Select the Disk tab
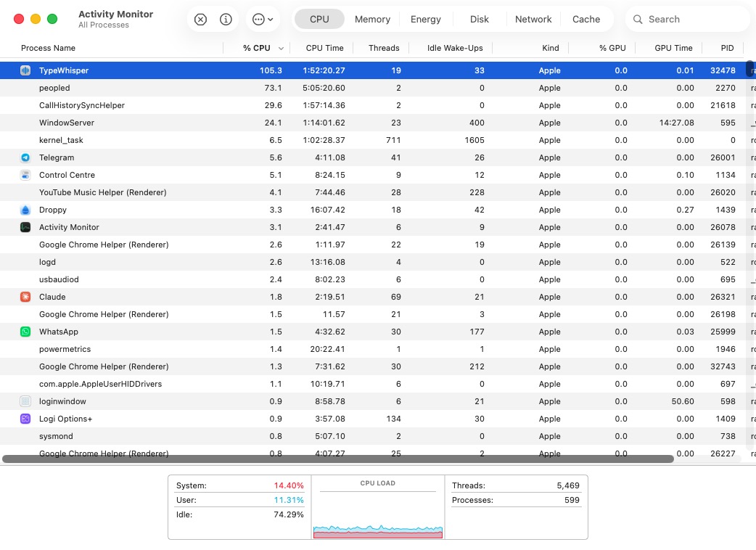Screen dimensions: 756x550 pyautogui.click(x=479, y=20)
